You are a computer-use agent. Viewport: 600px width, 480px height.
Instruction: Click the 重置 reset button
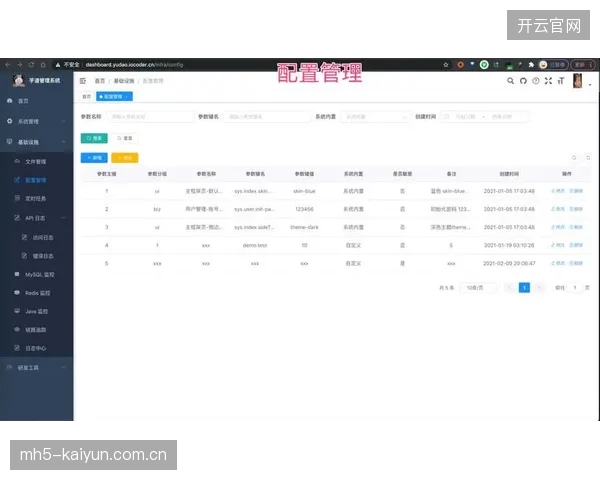(125, 138)
